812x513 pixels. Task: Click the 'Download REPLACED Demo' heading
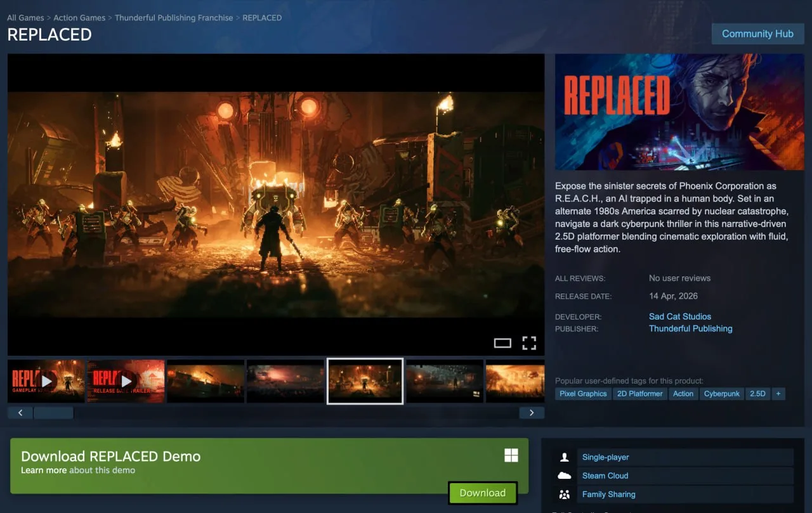tap(111, 456)
